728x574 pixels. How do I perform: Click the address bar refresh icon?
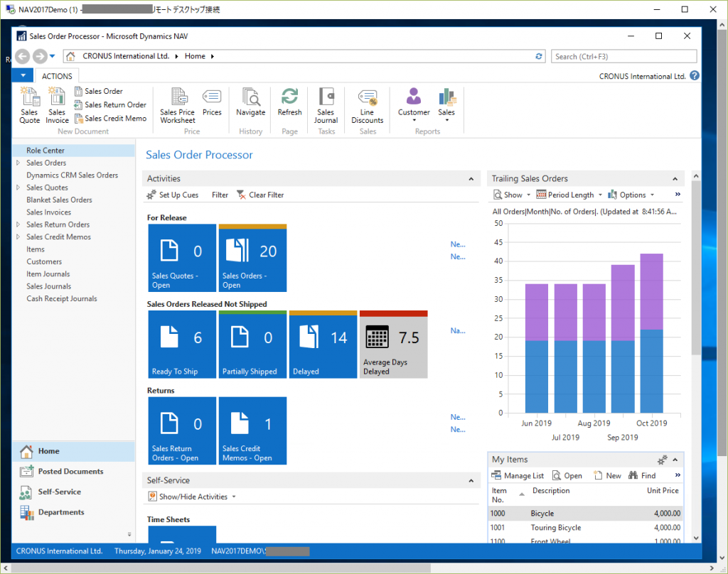(539, 56)
